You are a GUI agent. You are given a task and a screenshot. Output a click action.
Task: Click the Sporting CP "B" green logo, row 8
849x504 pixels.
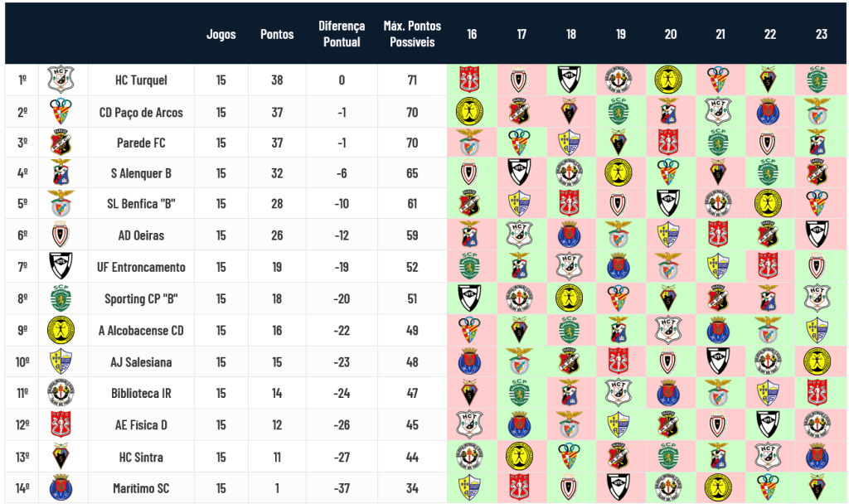[61, 298]
